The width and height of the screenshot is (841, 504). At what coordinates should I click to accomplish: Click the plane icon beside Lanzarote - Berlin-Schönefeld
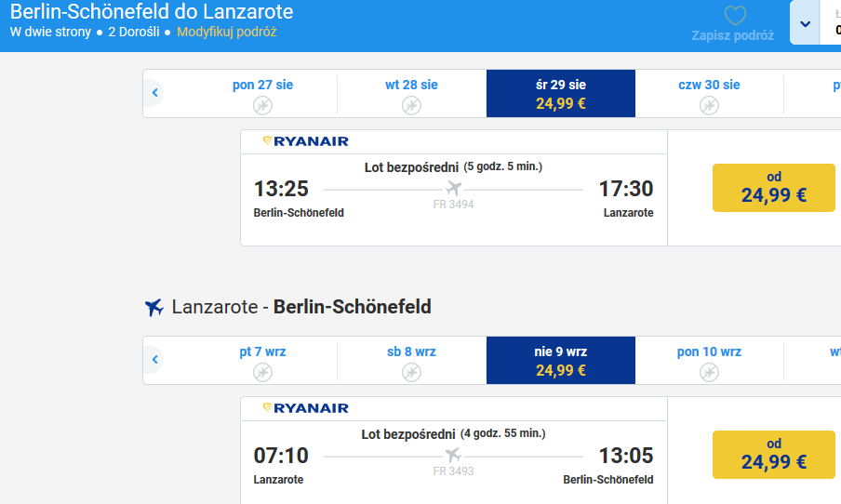coord(154,307)
